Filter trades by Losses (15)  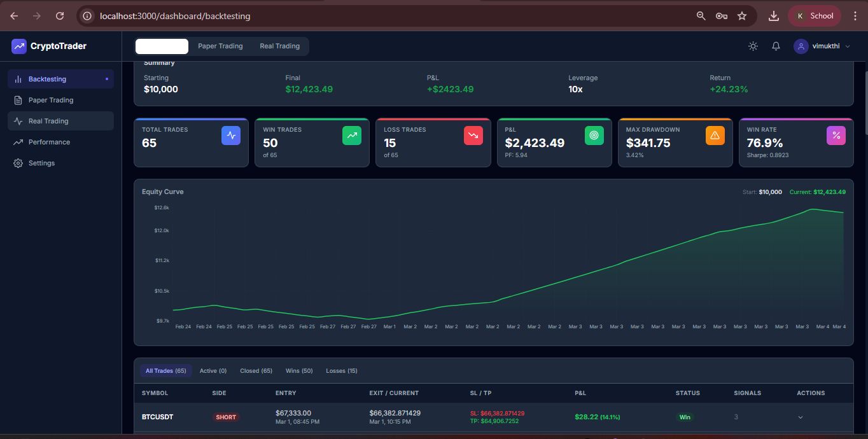coord(342,370)
